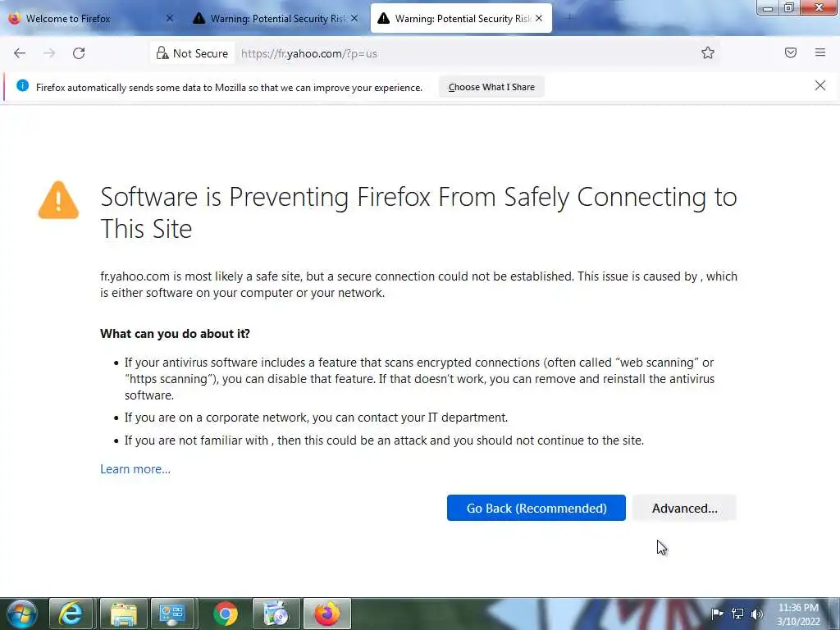The height and width of the screenshot is (630, 840).
Task: Open the Learn more... link
Action: pyautogui.click(x=135, y=469)
